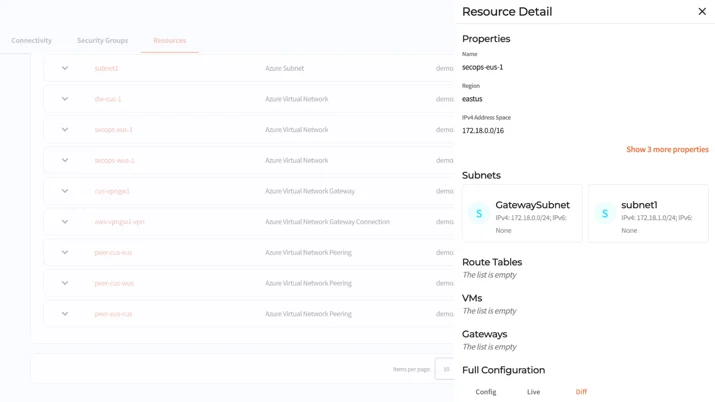Viewport: 715px width, 402px height.
Task: Expand the peer-cus-eus row chevron
Action: pyautogui.click(x=65, y=253)
